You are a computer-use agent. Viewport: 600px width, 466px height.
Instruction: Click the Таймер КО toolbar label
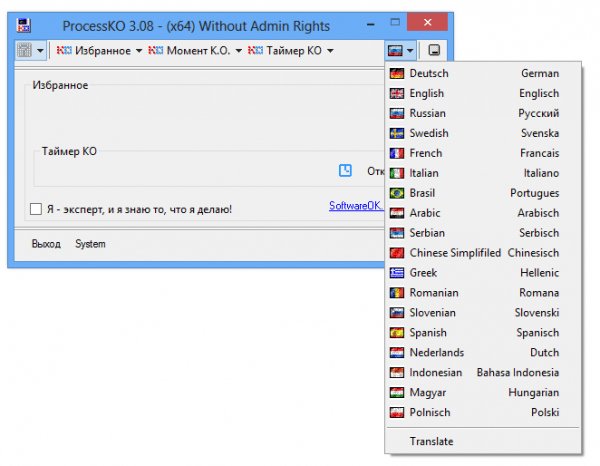coord(294,51)
